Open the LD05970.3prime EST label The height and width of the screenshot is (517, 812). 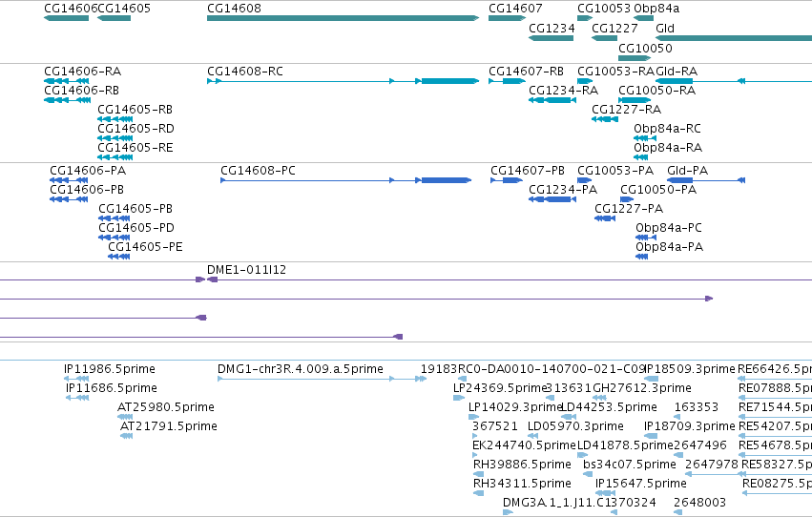tap(576, 427)
